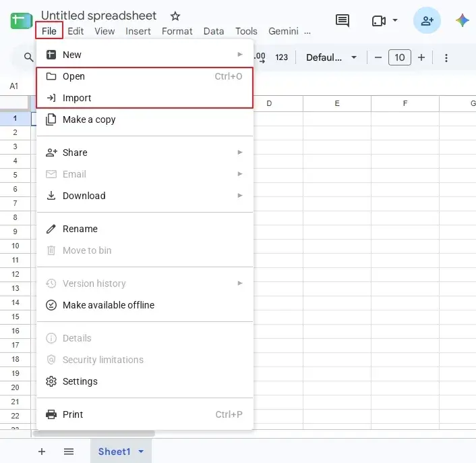Open the Tools menu
476x463 pixels.
[x=246, y=31]
